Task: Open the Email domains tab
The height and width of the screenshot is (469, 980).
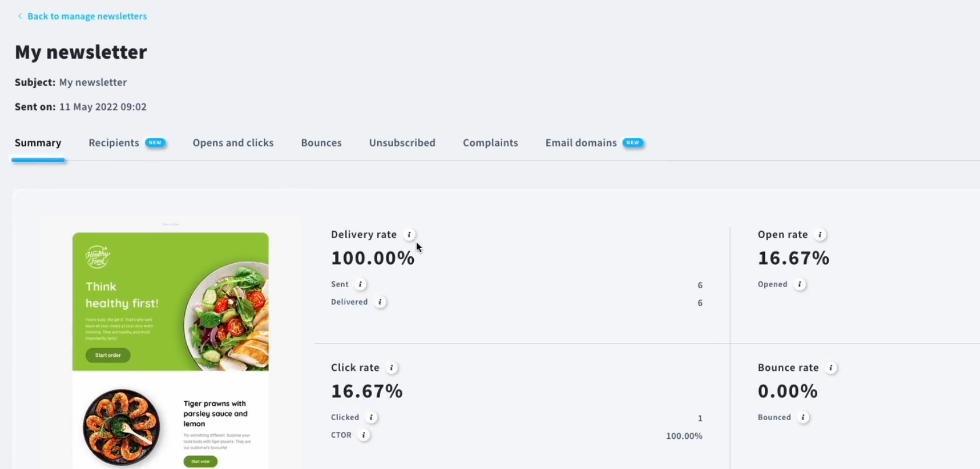Action: pyautogui.click(x=581, y=143)
